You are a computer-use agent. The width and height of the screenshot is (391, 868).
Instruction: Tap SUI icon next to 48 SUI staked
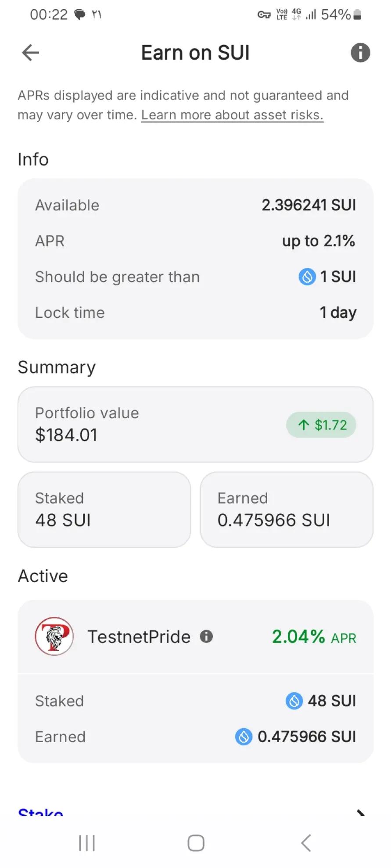point(294,701)
